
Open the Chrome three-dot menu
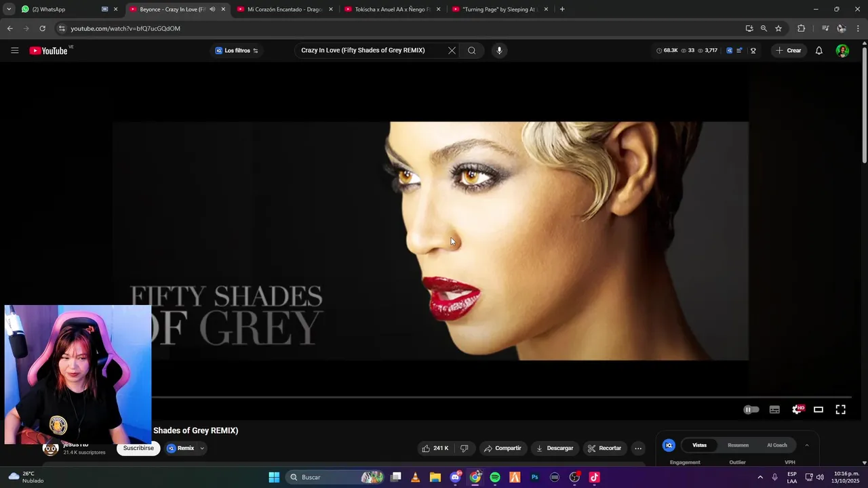click(x=858, y=28)
